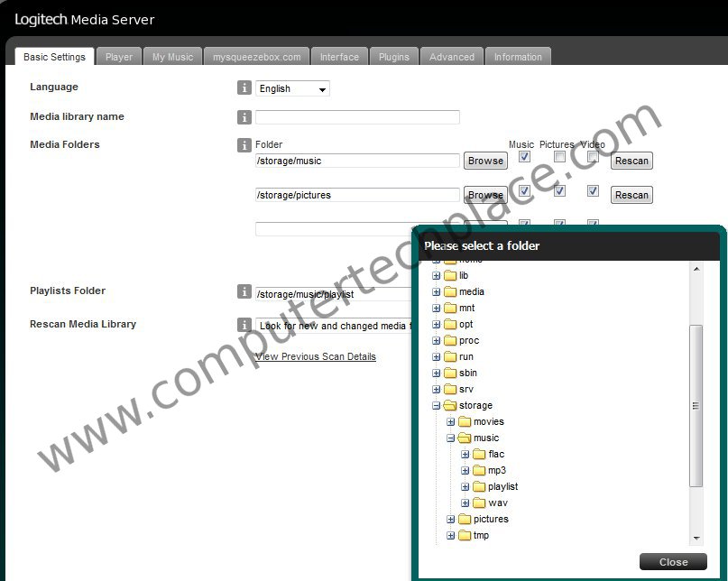
Task: Focus the /storage/music folder path field
Action: tap(357, 161)
